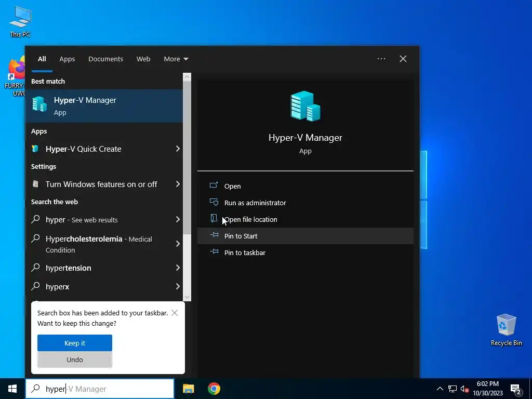The height and width of the screenshot is (399, 532).
Task: Expand Turn Windows features details arrow
Action: click(178, 184)
